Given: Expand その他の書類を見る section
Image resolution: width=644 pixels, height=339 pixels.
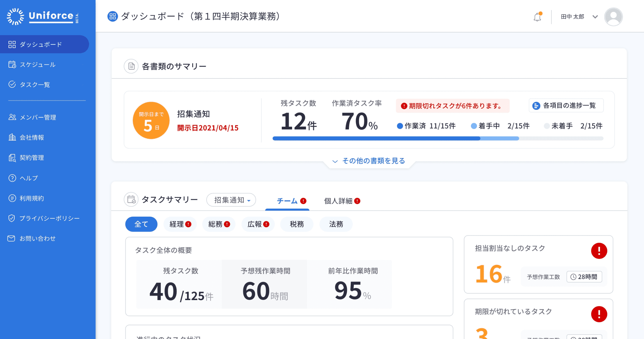Looking at the screenshot, I should 369,161.
